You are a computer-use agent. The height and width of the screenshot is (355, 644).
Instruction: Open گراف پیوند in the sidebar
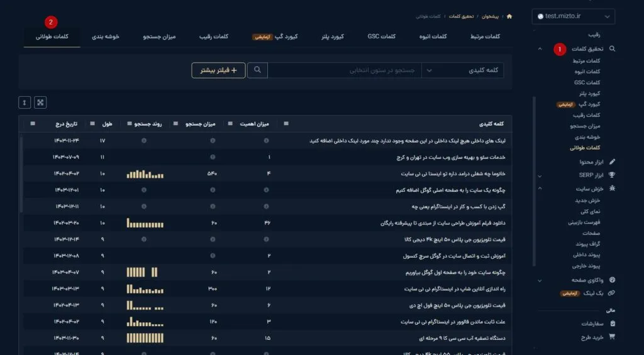click(588, 244)
